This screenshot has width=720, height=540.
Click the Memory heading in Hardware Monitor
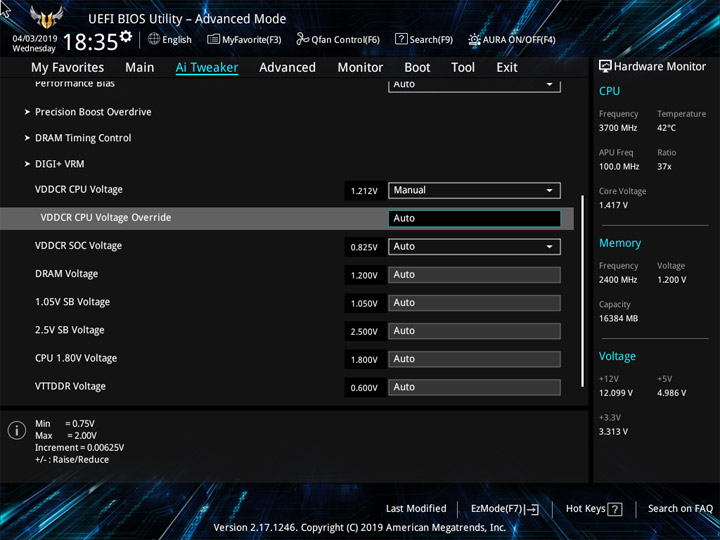tap(620, 243)
